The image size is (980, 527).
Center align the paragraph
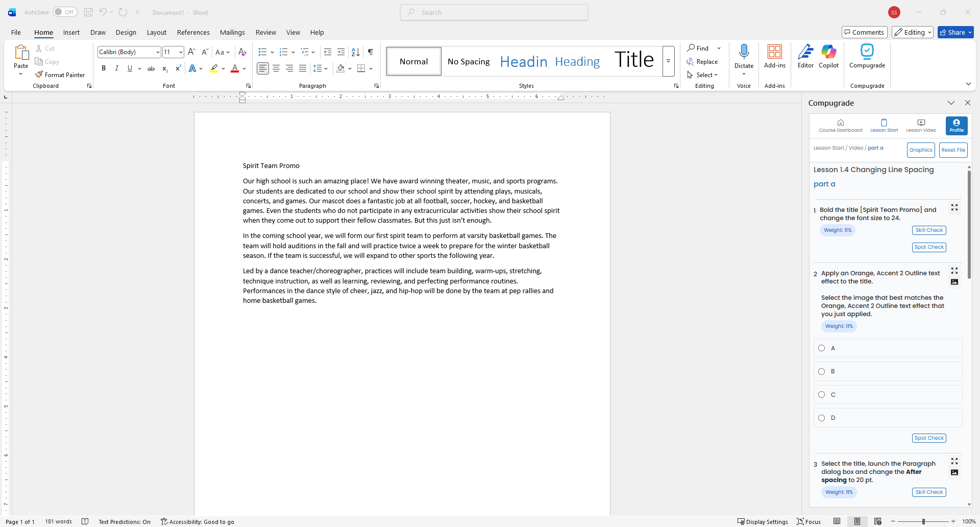click(276, 68)
